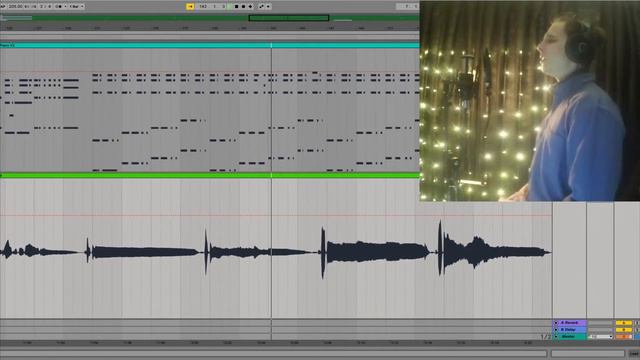Click the vocal audio waveform clip

[x=276, y=251]
